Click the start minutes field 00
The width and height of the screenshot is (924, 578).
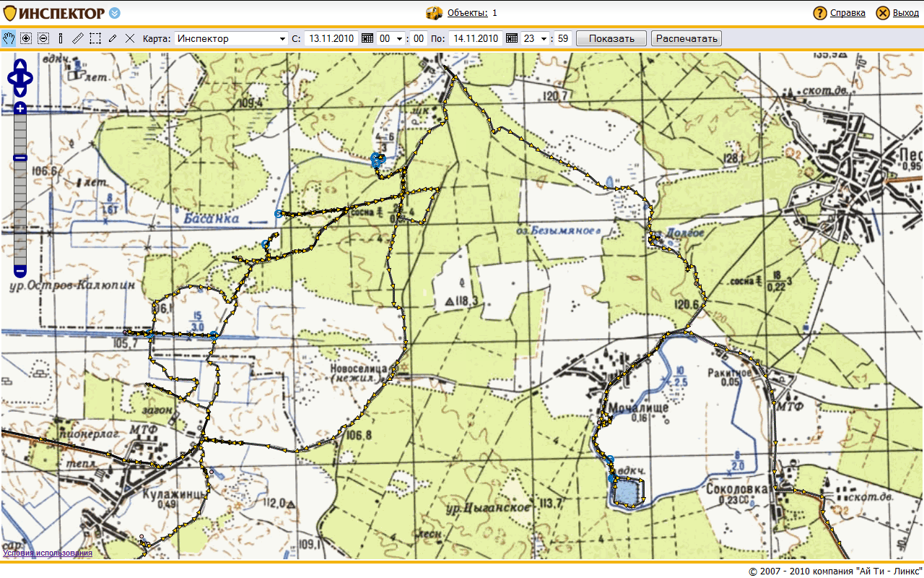coord(419,38)
